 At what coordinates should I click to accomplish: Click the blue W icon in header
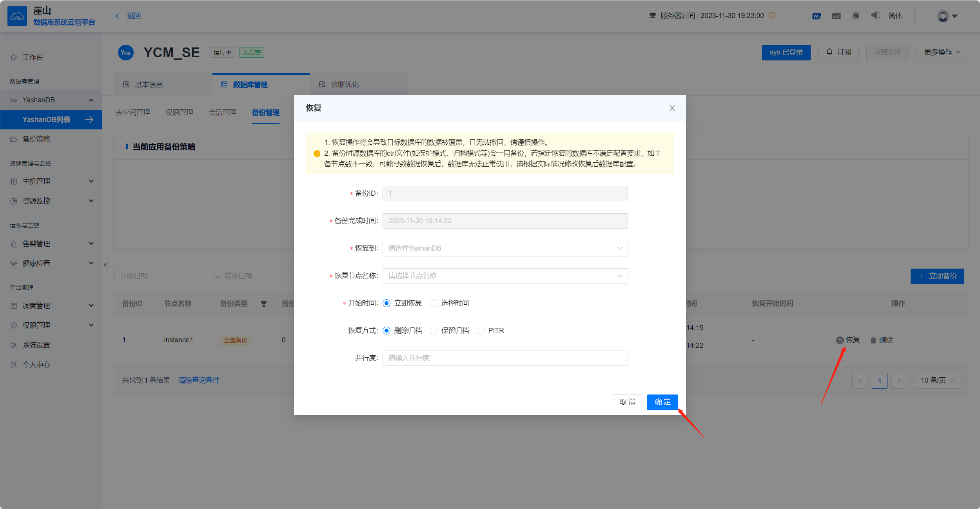tap(817, 16)
